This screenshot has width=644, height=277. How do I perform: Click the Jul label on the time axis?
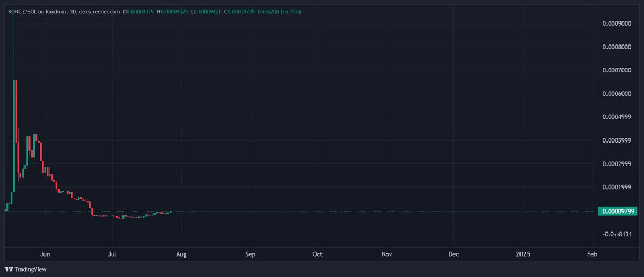tap(112, 254)
